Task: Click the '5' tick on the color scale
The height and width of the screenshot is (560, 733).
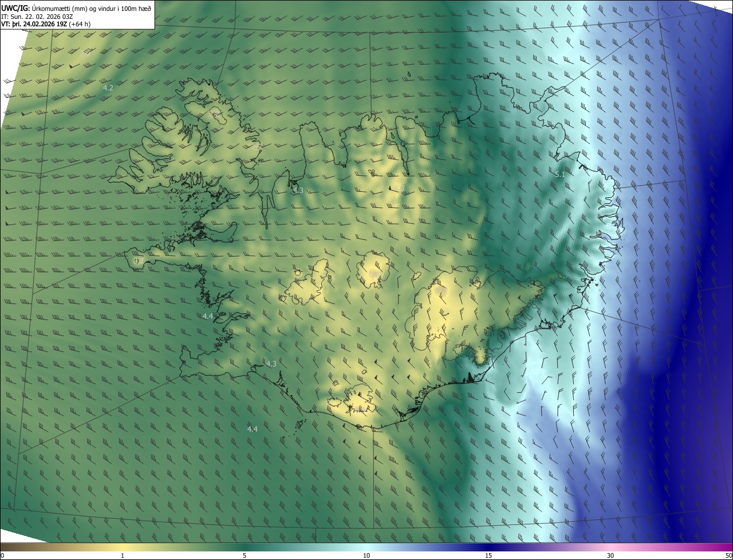Action: (245, 555)
